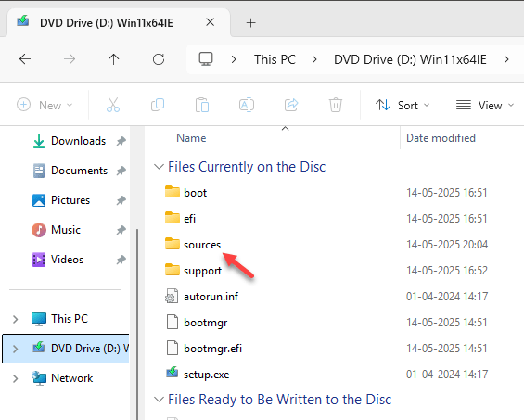The width and height of the screenshot is (524, 420).
Task: Expand chevron after the computer icon breadcrumb
Action: pyautogui.click(x=234, y=59)
